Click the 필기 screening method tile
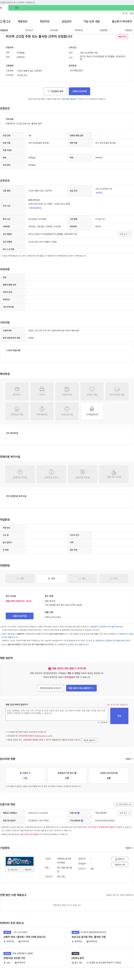The width and height of the screenshot is (134, 980). point(83,579)
